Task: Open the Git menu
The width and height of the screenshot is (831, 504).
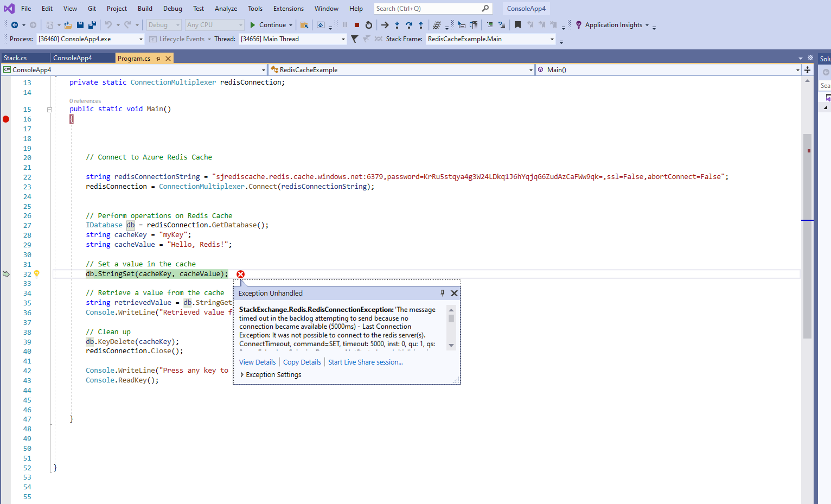Action: point(92,9)
